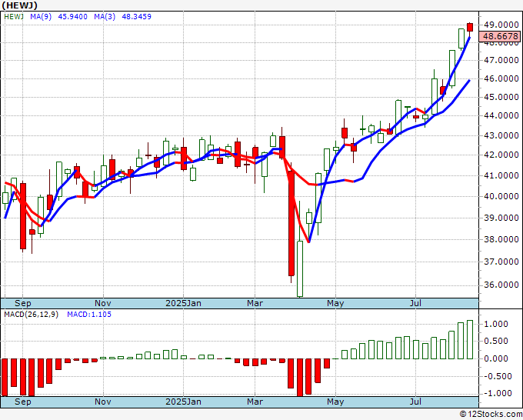Click the highlighted 48.6678 price tag
The height and width of the screenshot is (420, 523).
[501, 36]
